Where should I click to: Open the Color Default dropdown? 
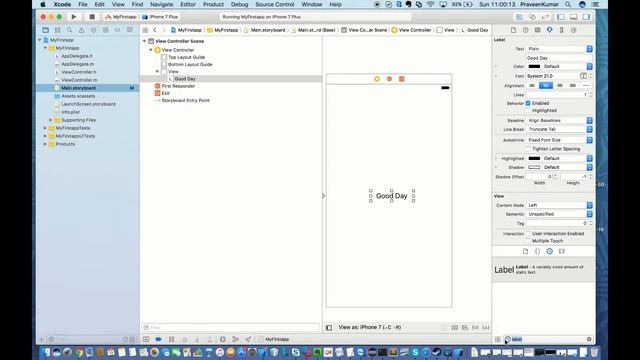567,67
